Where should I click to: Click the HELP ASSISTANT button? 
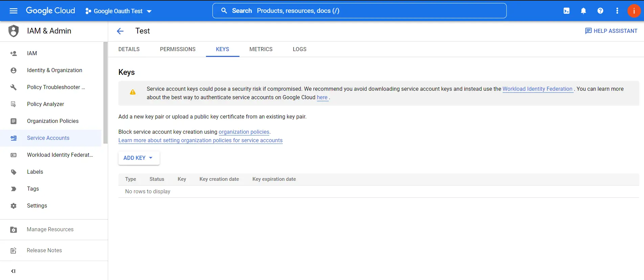coord(611,31)
